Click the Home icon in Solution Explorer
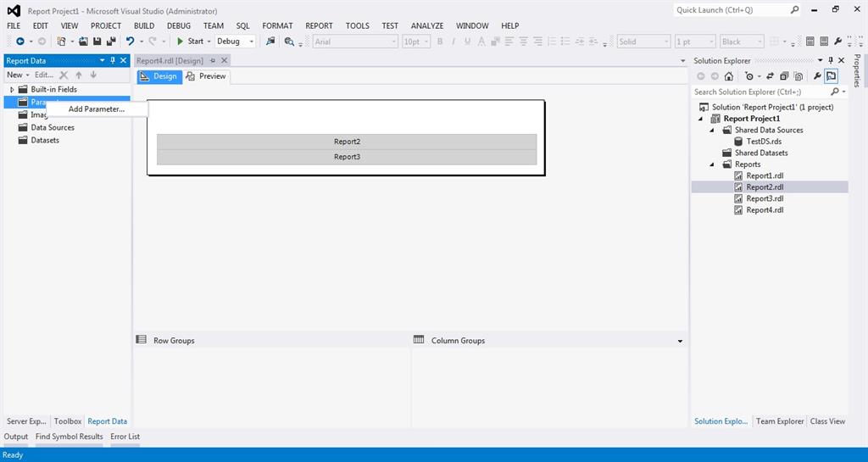The image size is (868, 462). click(x=728, y=76)
